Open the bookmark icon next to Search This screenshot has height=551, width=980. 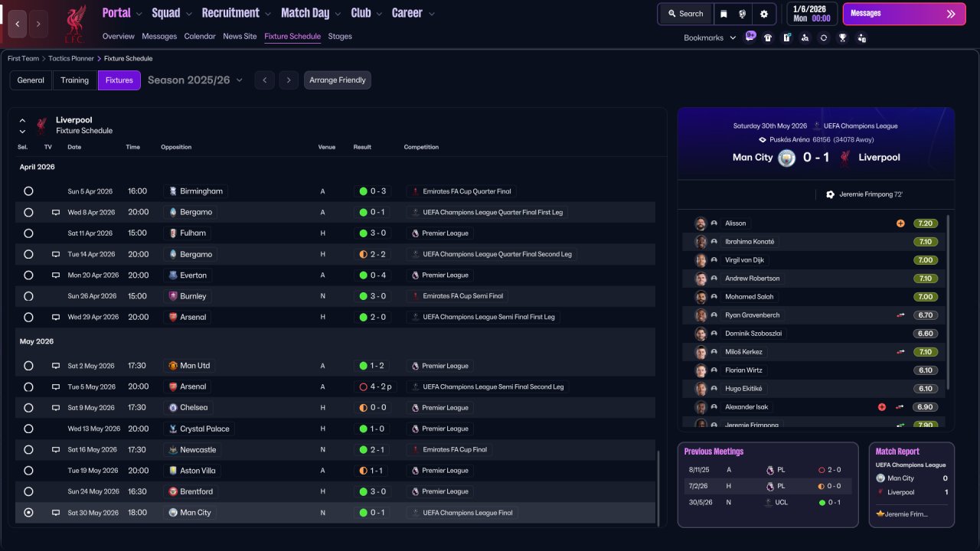tap(724, 14)
